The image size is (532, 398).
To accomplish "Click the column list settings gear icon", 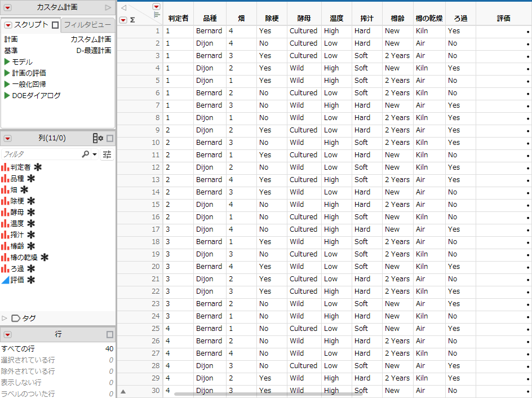I will click(x=98, y=138).
